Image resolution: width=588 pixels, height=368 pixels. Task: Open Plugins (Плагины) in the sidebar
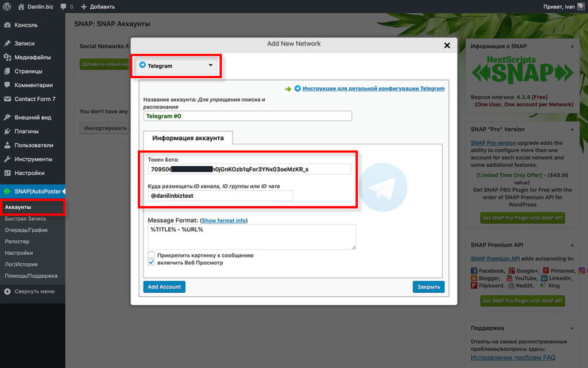(26, 131)
